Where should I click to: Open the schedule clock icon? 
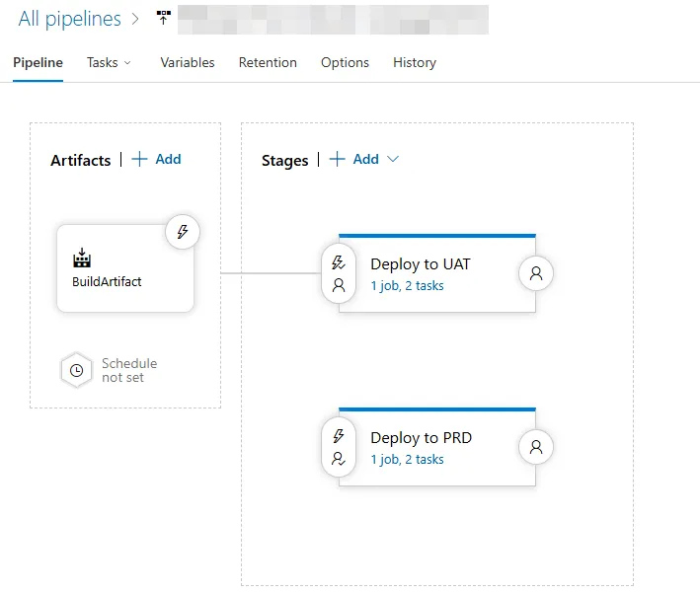pyautogui.click(x=77, y=370)
